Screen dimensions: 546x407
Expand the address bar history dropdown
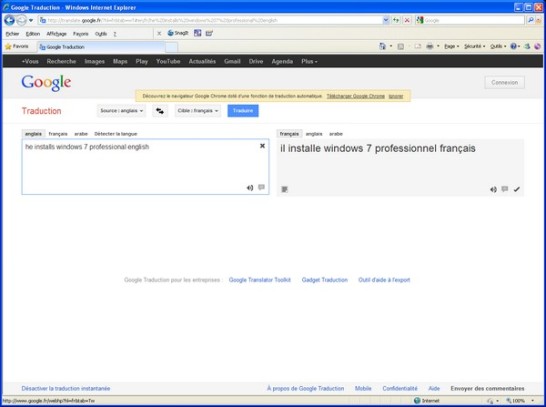tap(386, 21)
